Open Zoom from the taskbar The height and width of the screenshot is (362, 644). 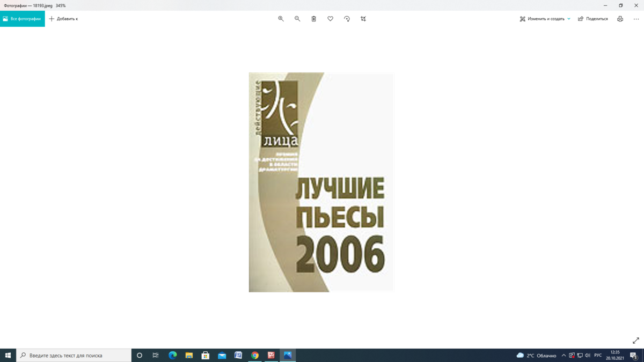click(270, 354)
